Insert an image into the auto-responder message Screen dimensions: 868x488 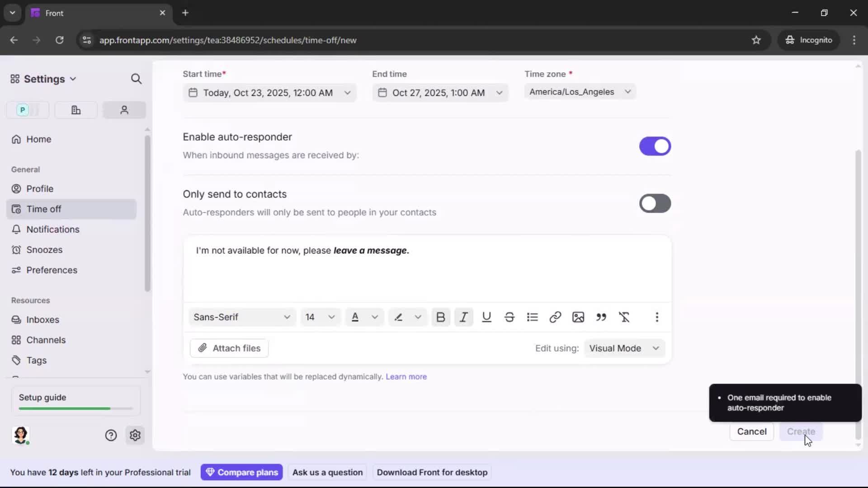pos(578,317)
